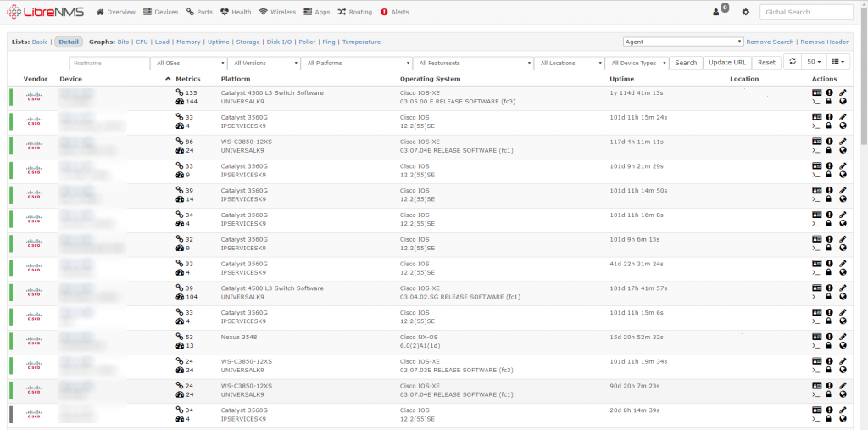This screenshot has width=868, height=430.
Task: Click lock HTTPS icon for row 101d 11h 15m 24s
Action: pos(829,126)
